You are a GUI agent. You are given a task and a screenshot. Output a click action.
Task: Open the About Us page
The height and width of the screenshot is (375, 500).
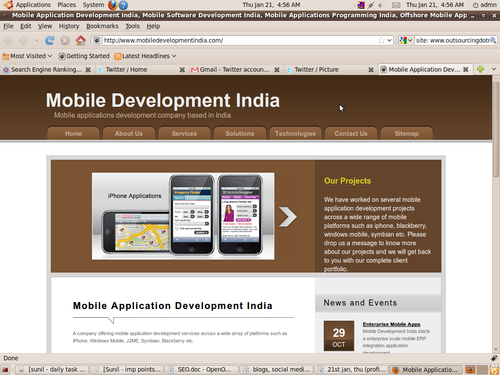(x=129, y=133)
